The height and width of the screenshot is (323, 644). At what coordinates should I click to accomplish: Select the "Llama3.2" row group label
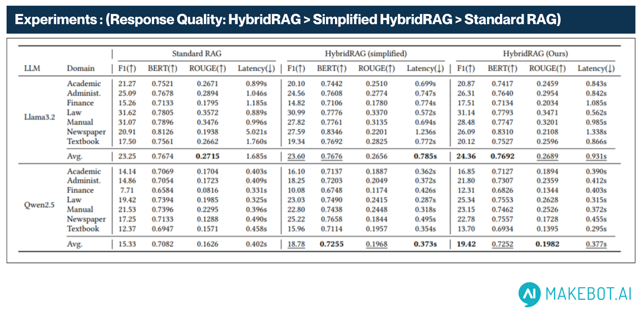click(x=39, y=117)
